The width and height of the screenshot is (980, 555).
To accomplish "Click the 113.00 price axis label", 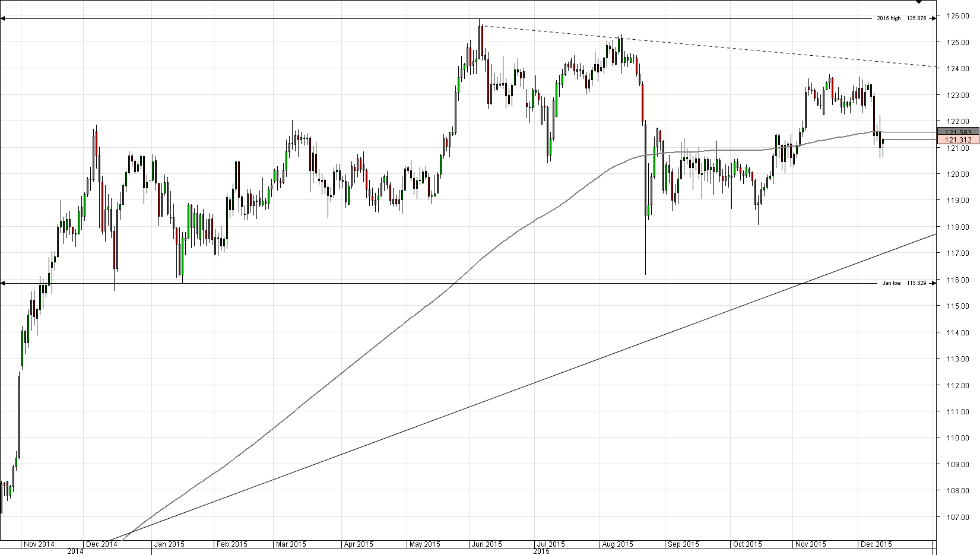I will tap(959, 359).
